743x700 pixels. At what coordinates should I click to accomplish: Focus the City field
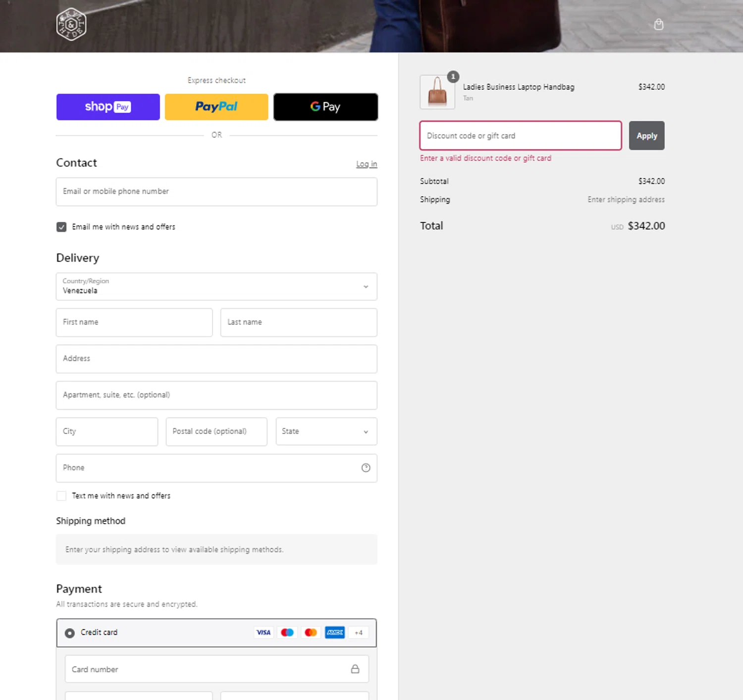[x=107, y=431]
